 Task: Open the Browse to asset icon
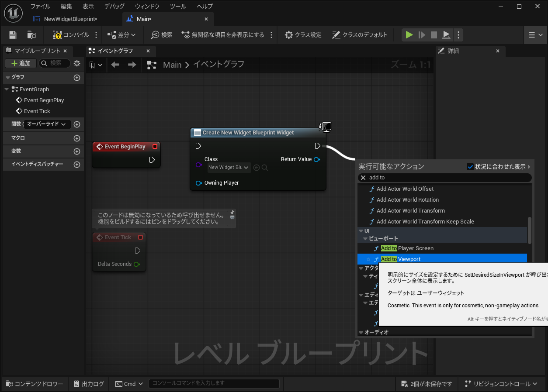[x=31, y=35]
